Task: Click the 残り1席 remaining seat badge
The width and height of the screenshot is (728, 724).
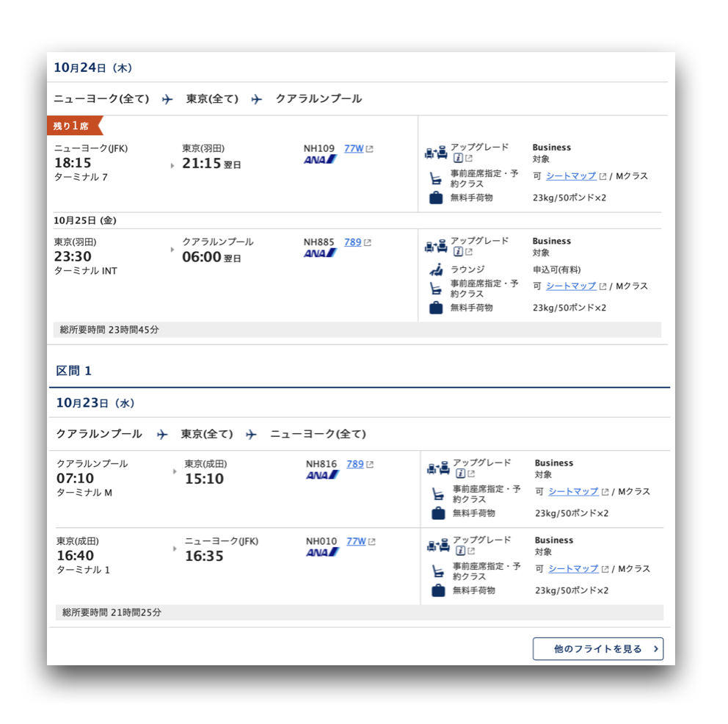Action: tap(74, 126)
